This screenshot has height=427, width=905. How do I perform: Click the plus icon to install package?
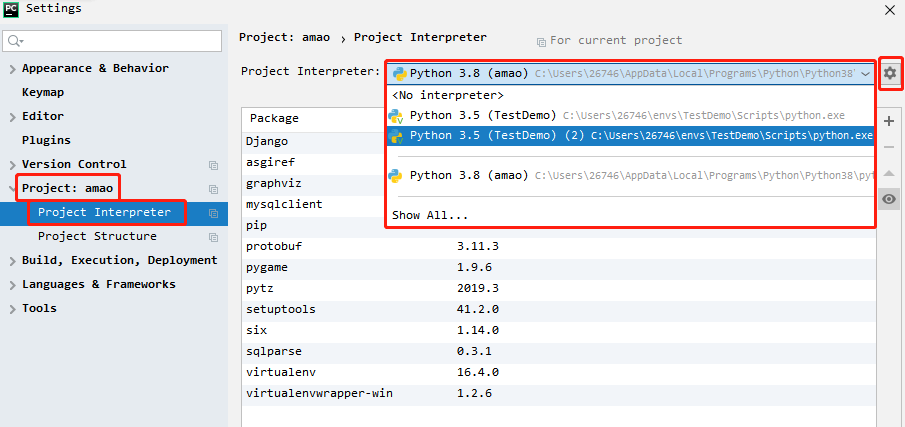point(889,121)
